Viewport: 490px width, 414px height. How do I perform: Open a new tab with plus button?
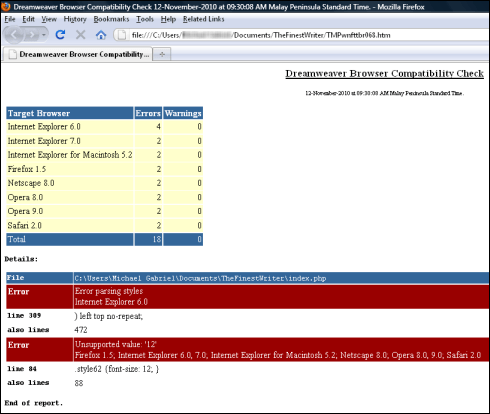coord(162,54)
